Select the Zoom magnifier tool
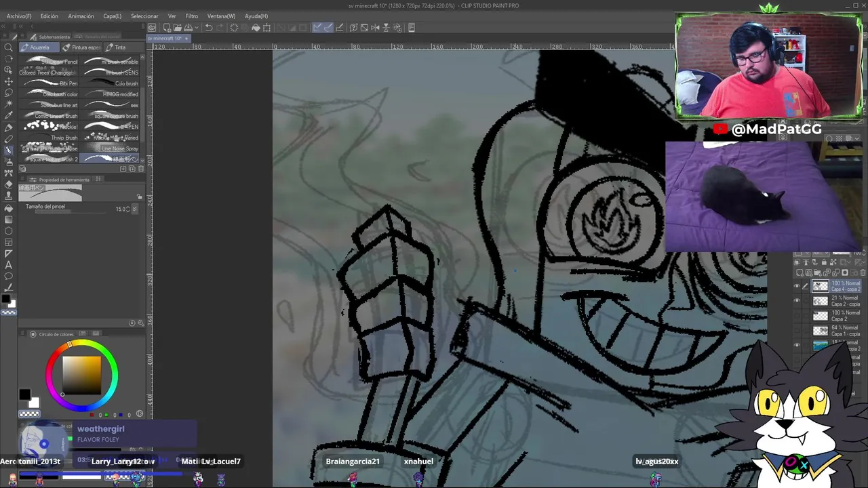This screenshot has height=488, width=868. click(x=8, y=47)
